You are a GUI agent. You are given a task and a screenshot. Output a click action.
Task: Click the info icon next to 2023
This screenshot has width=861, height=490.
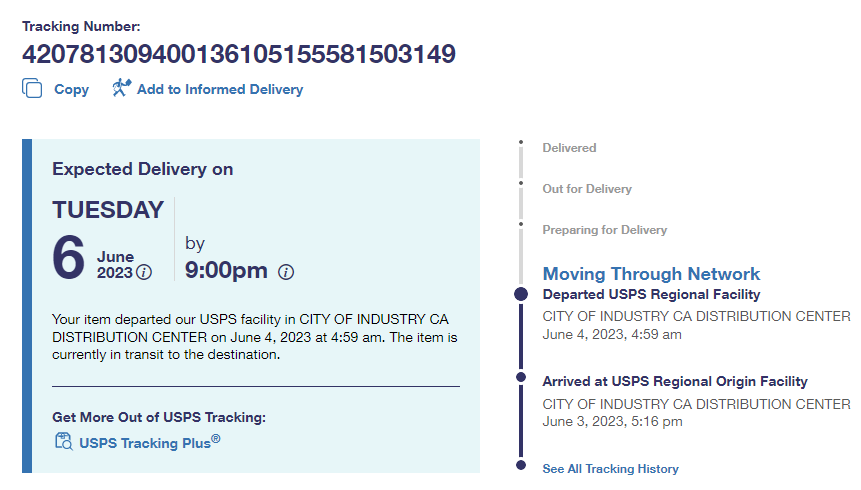pyautogui.click(x=144, y=272)
